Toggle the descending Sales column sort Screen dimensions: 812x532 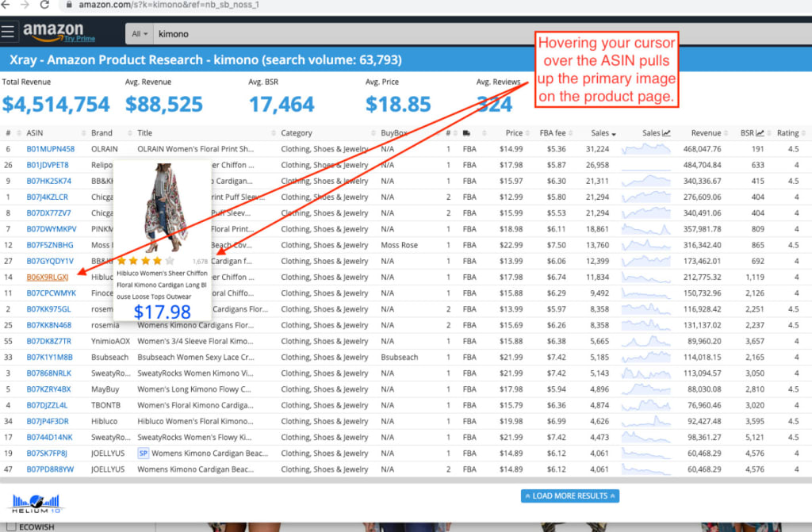click(603, 133)
